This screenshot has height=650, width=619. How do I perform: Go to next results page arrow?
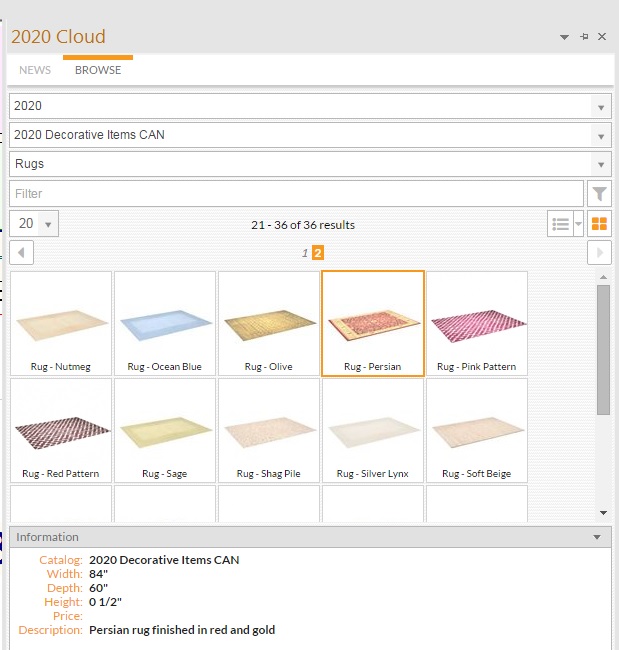[599, 252]
